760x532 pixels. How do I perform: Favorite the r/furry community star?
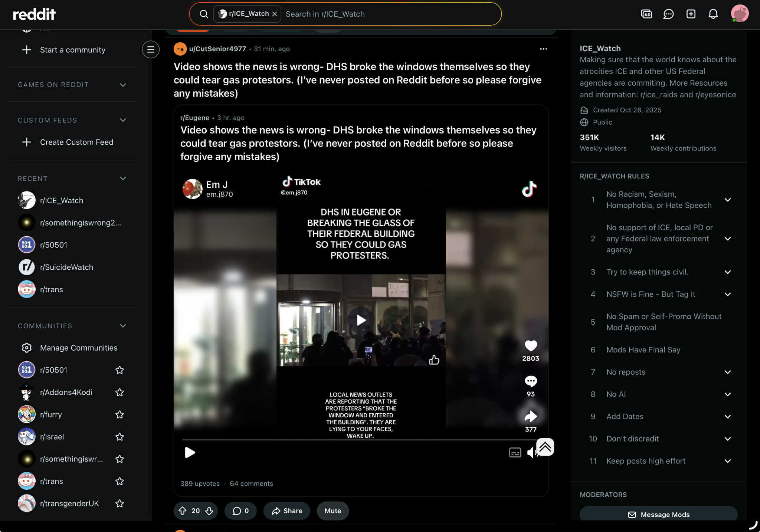pyautogui.click(x=119, y=414)
